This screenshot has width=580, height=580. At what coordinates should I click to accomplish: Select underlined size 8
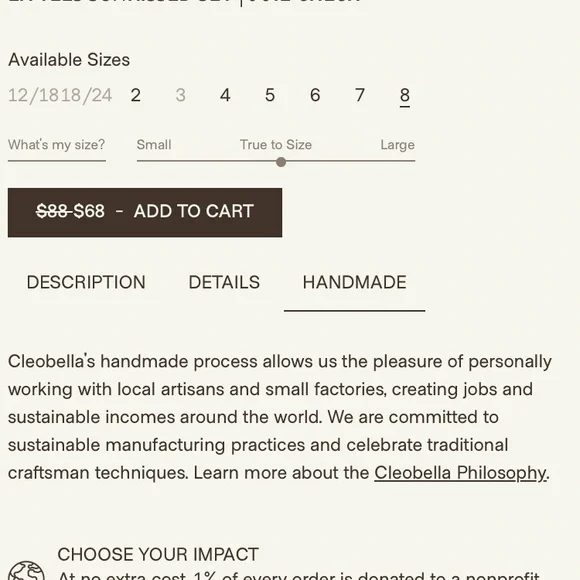(x=405, y=96)
